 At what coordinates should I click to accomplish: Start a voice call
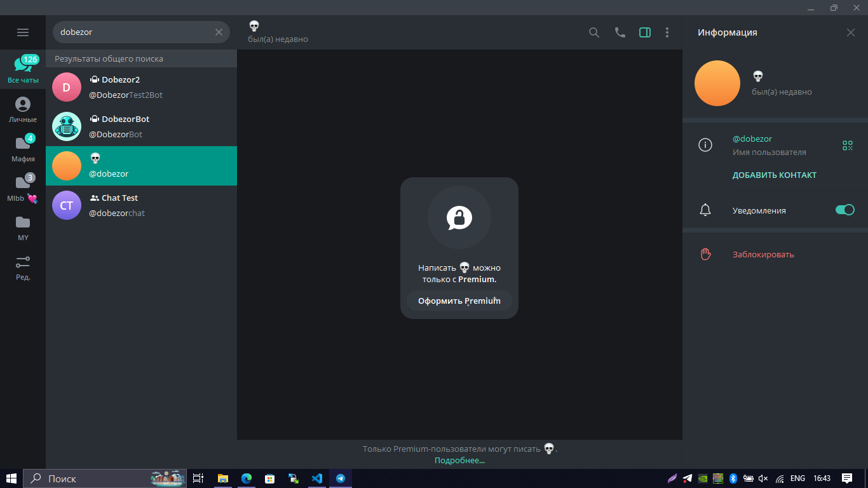tap(620, 32)
